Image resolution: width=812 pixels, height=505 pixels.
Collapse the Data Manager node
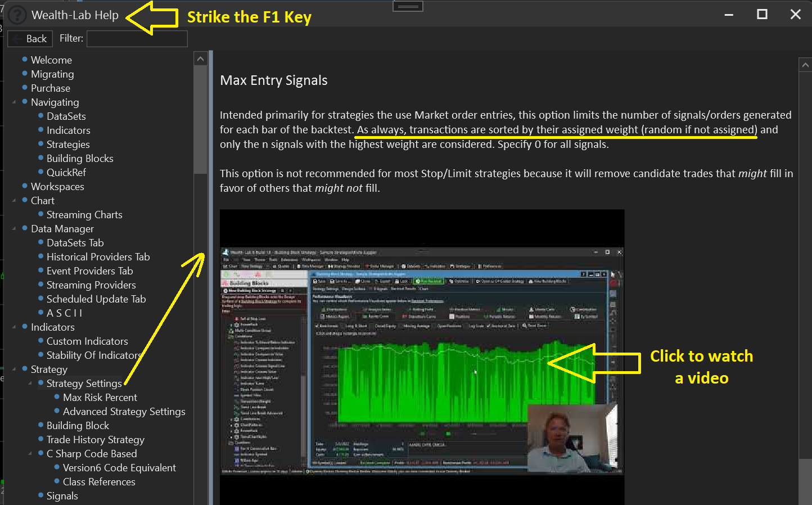14,229
